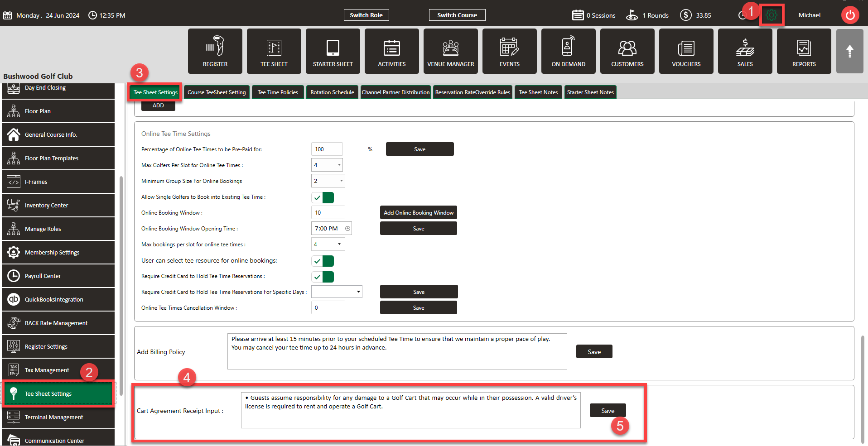Set the Online Booking Window Opening Time
Image resolution: width=868 pixels, height=446 pixels.
pos(331,228)
